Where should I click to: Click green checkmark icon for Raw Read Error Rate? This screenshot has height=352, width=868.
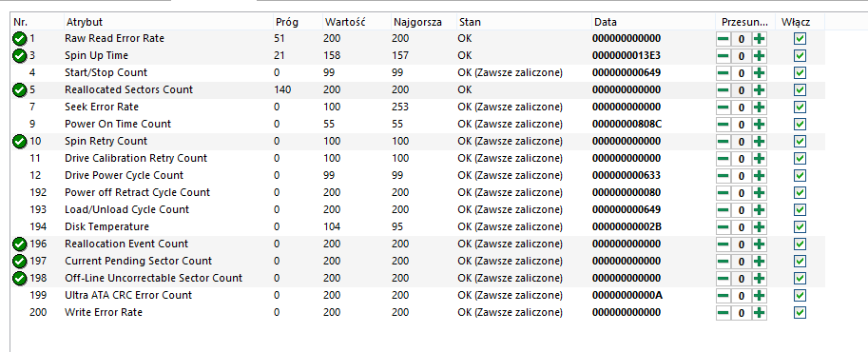coord(19,39)
